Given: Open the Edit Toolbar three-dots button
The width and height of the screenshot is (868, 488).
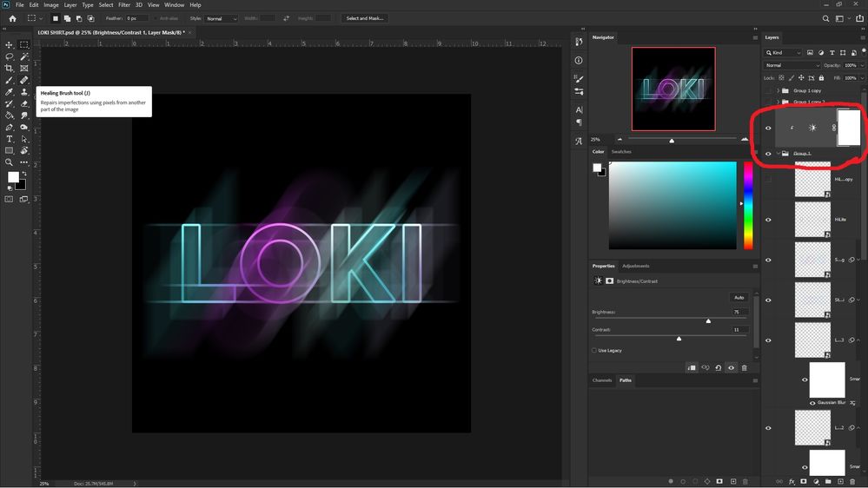Looking at the screenshot, I should click(23, 162).
